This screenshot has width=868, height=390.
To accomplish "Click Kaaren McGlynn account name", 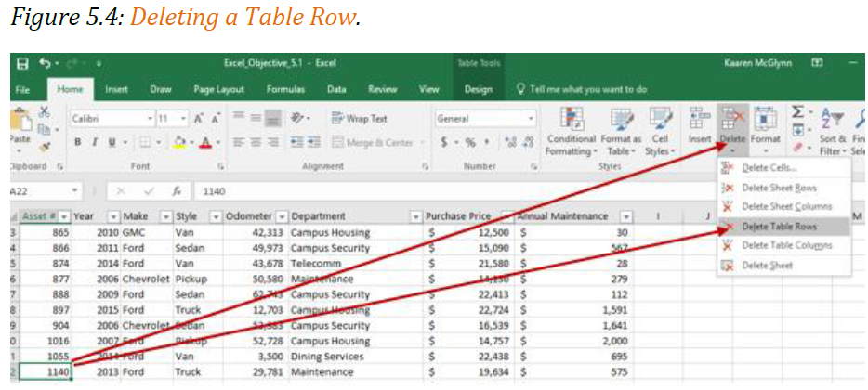I will pos(757,64).
